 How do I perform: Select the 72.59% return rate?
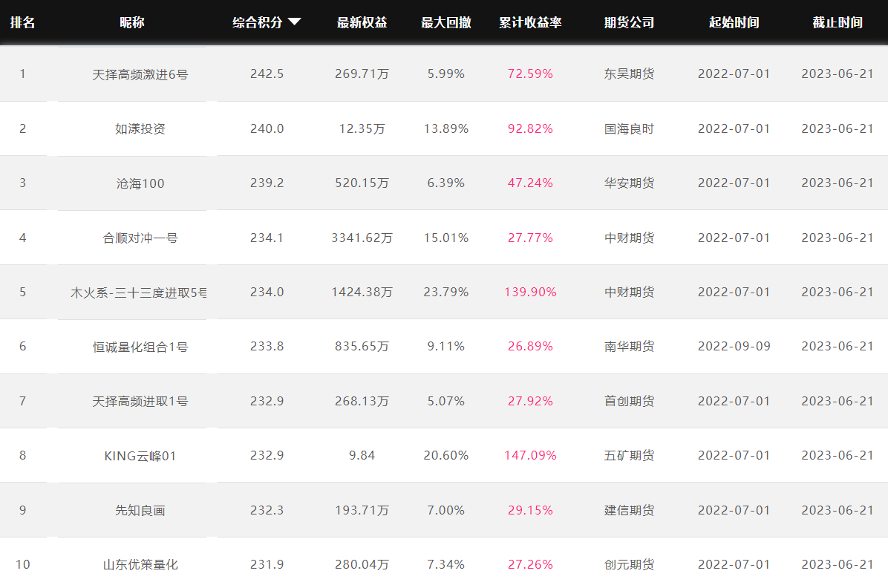tap(530, 73)
